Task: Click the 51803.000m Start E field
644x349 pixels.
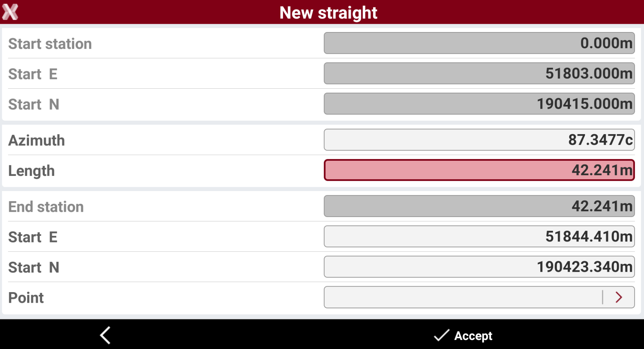Action: click(x=479, y=73)
